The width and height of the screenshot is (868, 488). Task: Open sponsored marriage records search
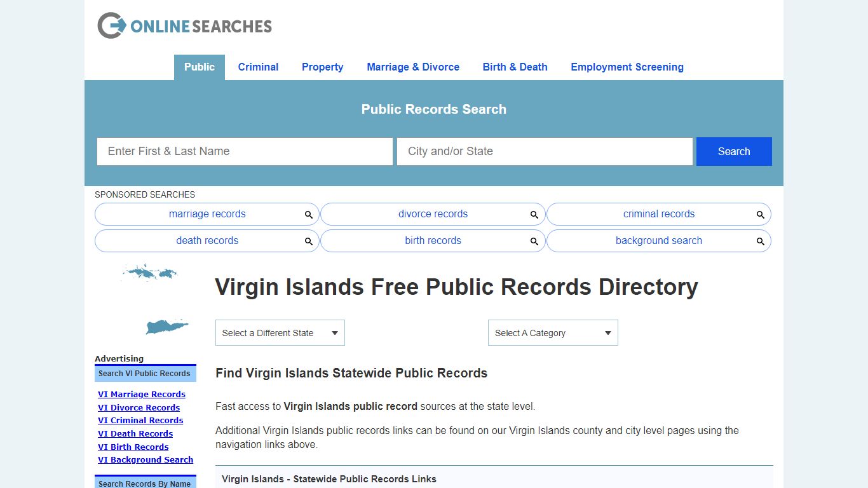coord(207,214)
